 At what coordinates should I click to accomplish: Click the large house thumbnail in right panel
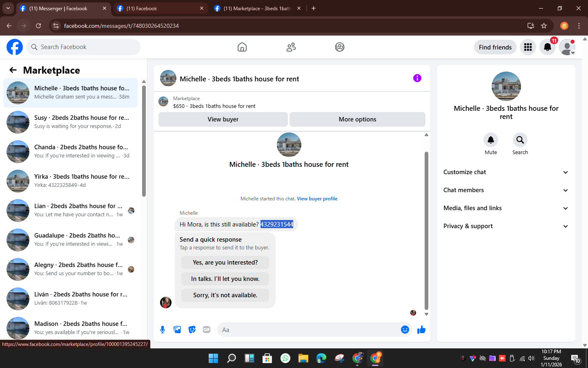[506, 86]
